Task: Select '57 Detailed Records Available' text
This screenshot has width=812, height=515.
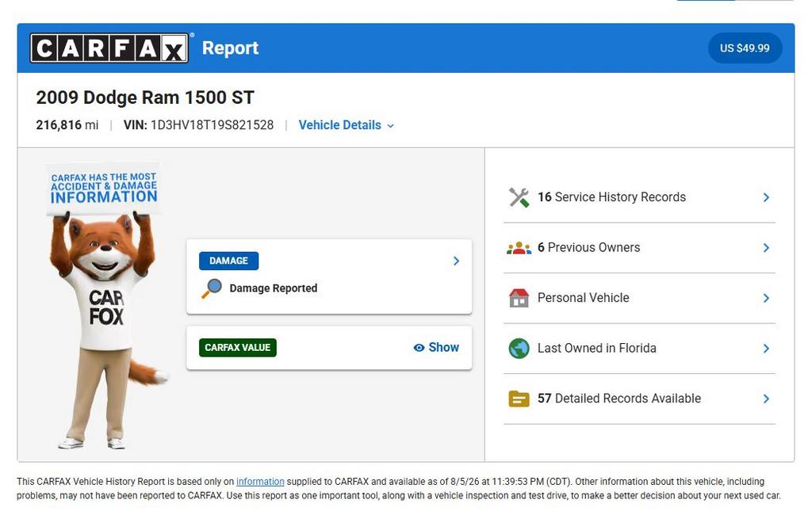Action: (x=619, y=399)
